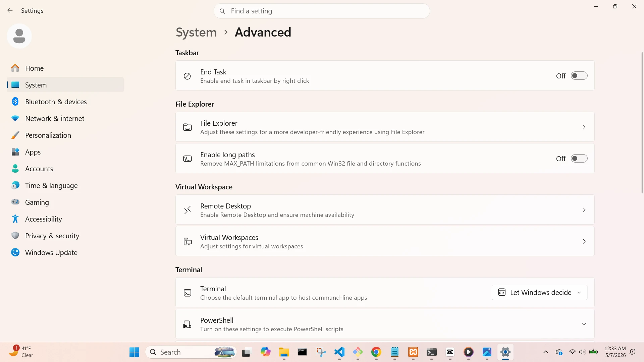Go back with the back arrow

pyautogui.click(x=10, y=11)
